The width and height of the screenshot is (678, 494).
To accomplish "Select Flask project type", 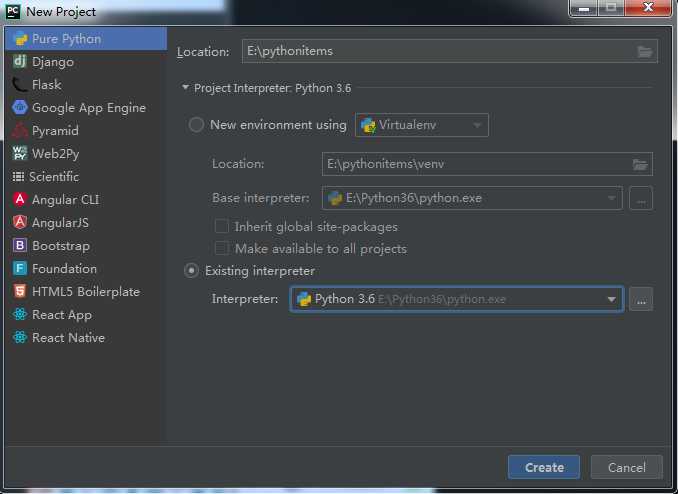I will (86, 85).
